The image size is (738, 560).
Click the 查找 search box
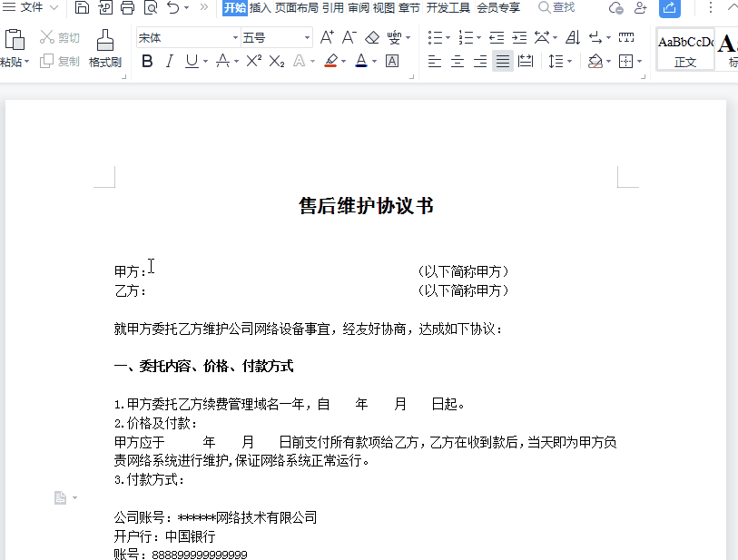click(556, 7)
